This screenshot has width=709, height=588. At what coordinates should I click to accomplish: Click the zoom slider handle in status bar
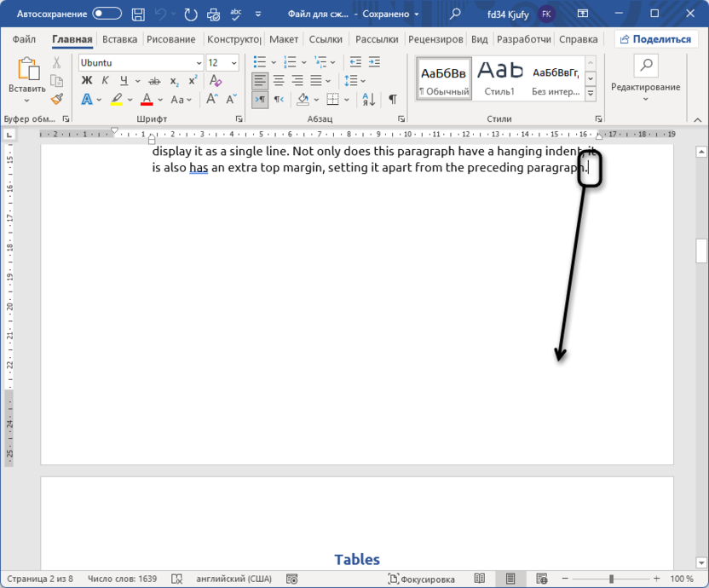[x=610, y=579]
